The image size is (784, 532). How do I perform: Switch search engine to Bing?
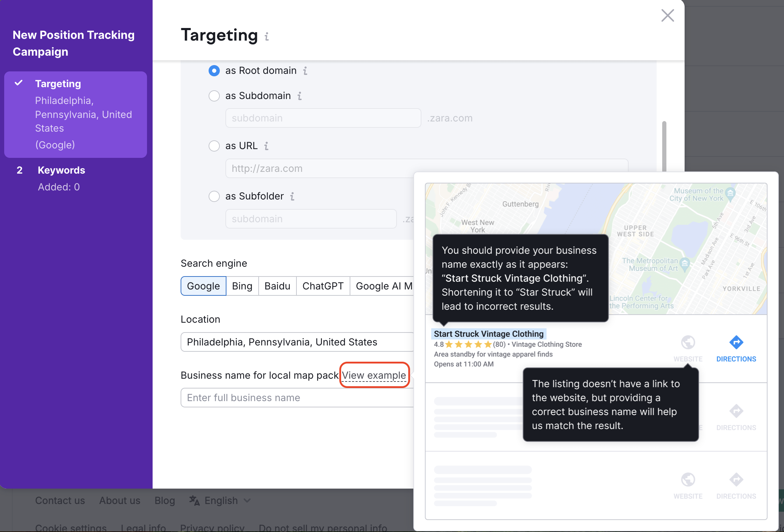pos(242,286)
